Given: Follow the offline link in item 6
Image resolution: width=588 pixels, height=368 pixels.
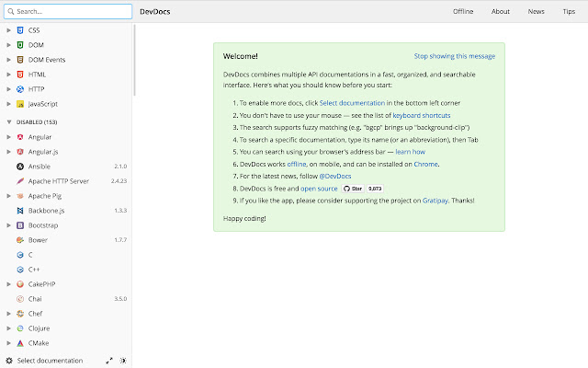Looking at the screenshot, I should coord(297,164).
